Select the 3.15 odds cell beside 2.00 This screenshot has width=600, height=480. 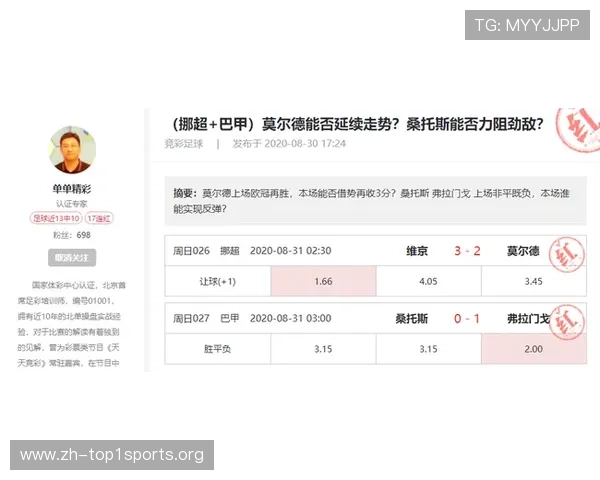coord(429,349)
